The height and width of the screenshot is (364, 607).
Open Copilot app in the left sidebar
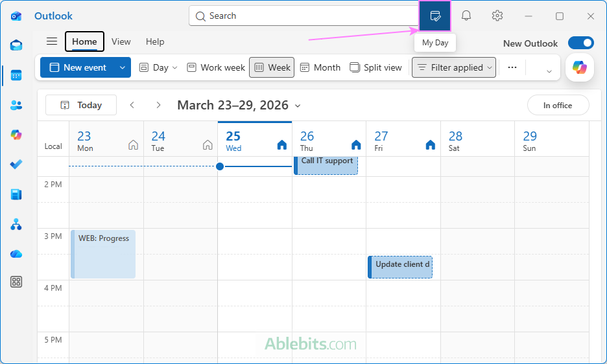tap(16, 135)
